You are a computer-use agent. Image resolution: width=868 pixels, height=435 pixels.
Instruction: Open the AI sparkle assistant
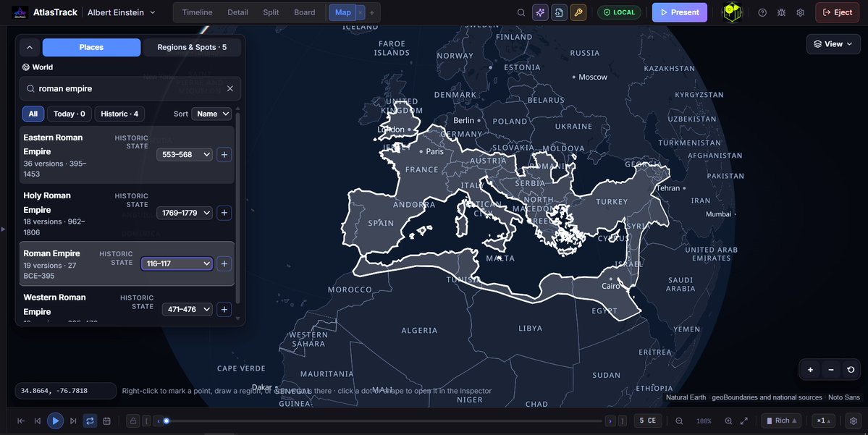pyautogui.click(x=540, y=12)
